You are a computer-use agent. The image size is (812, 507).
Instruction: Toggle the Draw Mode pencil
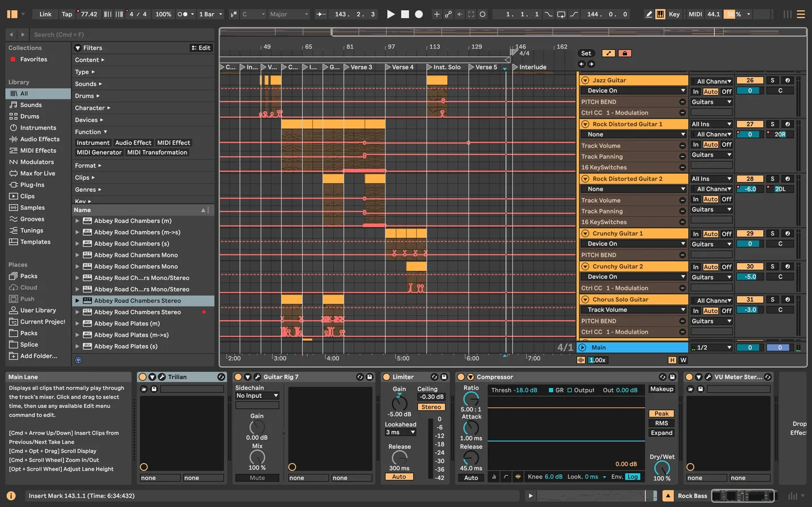coord(648,14)
